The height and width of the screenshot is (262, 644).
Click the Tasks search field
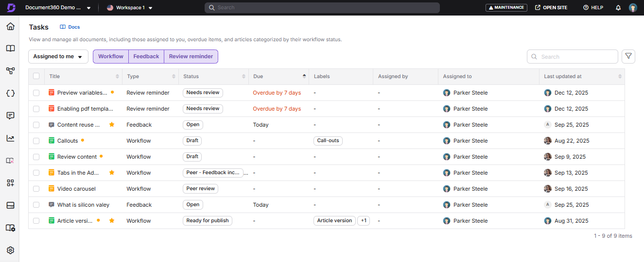(x=573, y=57)
